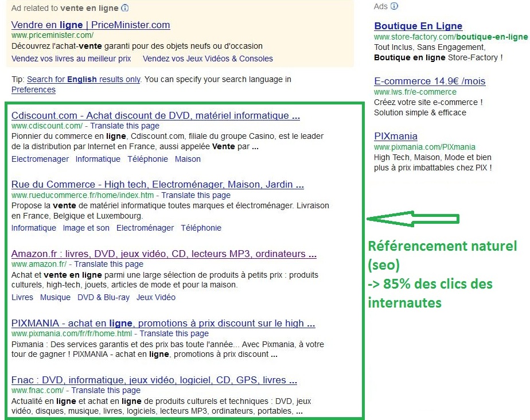Viewport: 530px width, 420px height.
Task: Click the www.store-factory.com/boutique-en-ligne URL
Action: [x=451, y=37]
